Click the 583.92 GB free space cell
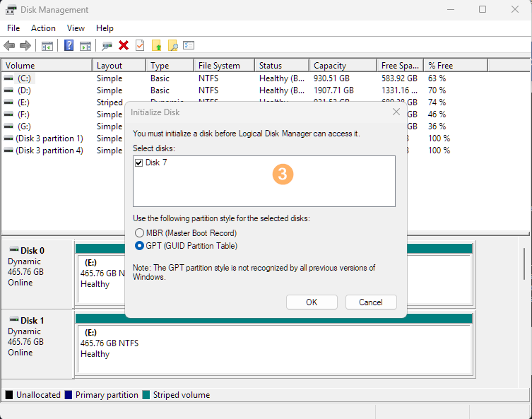The height and width of the screenshot is (419, 532). pyautogui.click(x=399, y=78)
